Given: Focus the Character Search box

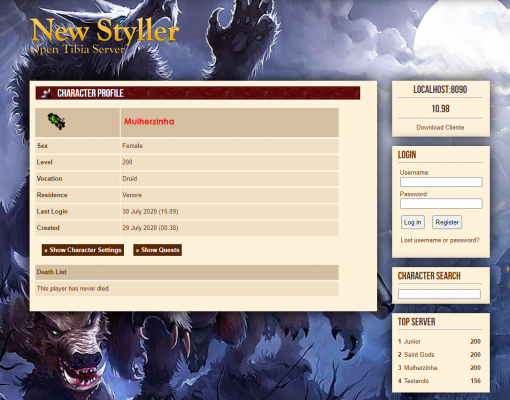Looking at the screenshot, I should (x=439, y=294).
